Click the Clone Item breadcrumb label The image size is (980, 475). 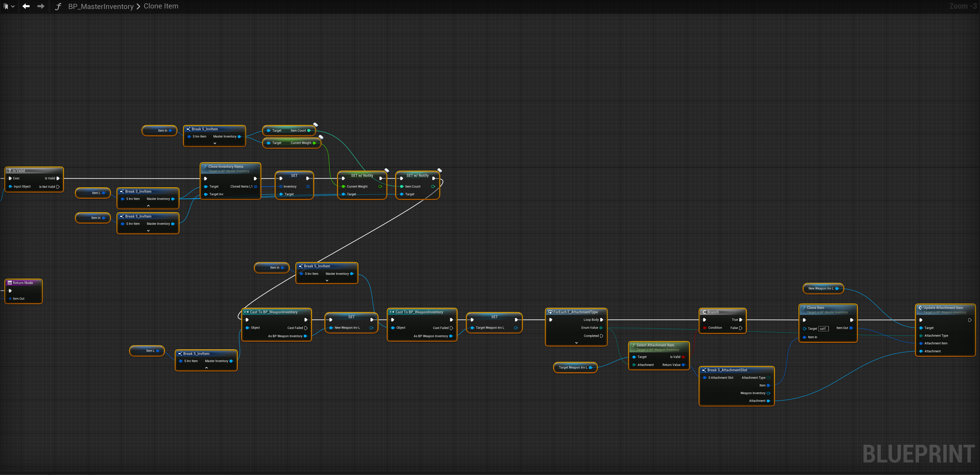coord(161,6)
